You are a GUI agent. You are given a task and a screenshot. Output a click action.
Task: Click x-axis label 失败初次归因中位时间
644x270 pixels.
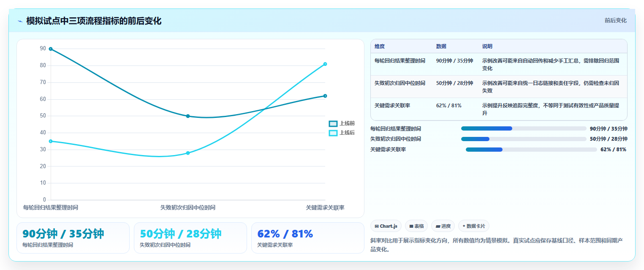pyautogui.click(x=188, y=208)
